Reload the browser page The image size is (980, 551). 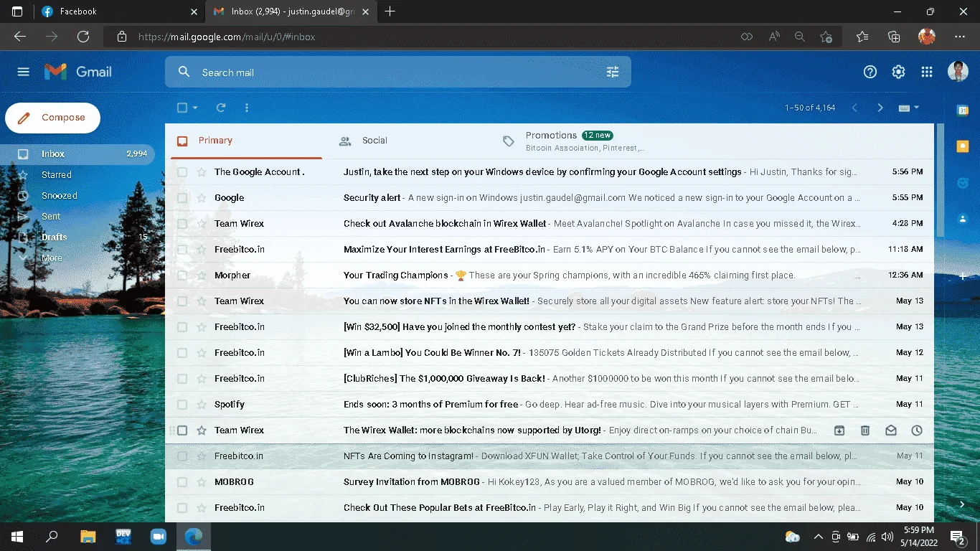click(83, 37)
